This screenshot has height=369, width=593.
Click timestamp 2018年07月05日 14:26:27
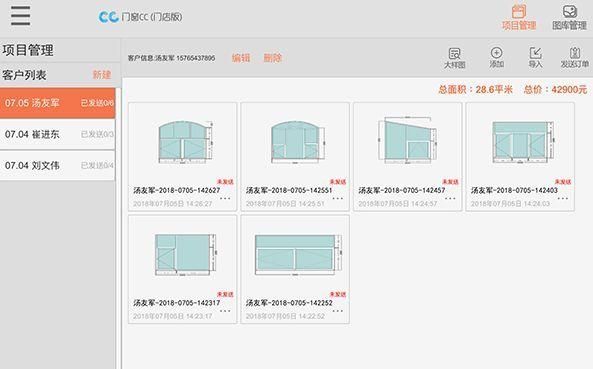point(172,204)
